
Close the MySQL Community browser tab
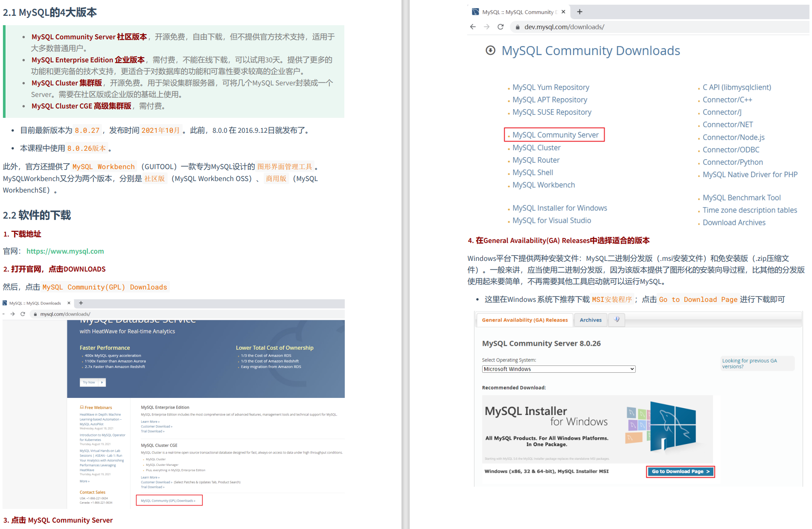[563, 12]
